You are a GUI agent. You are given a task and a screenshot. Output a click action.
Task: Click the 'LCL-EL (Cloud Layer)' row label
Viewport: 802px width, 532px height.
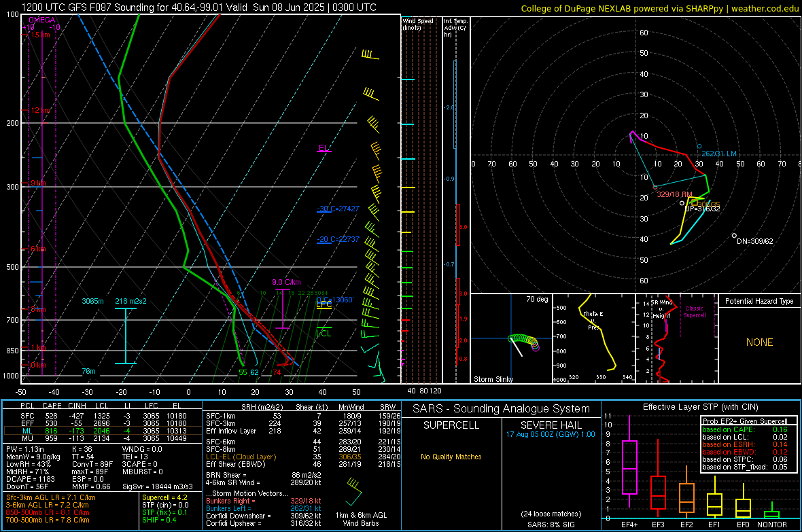(x=241, y=457)
